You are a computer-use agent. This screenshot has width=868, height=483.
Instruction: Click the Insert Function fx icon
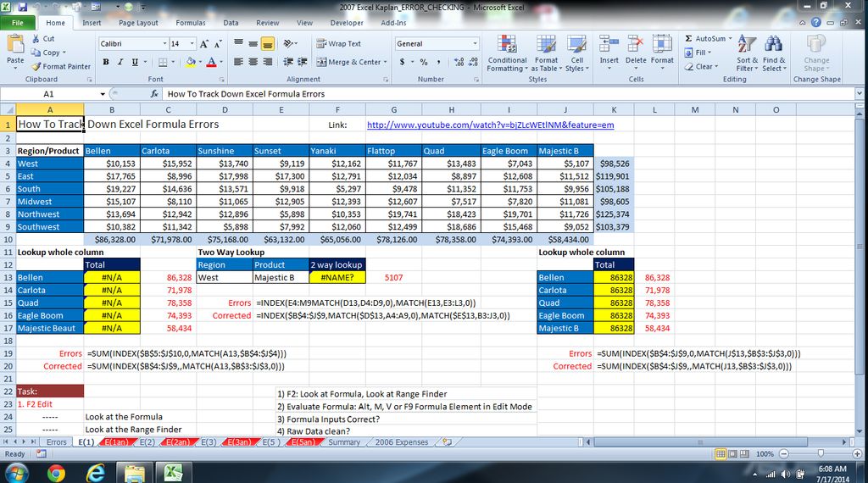pos(154,94)
